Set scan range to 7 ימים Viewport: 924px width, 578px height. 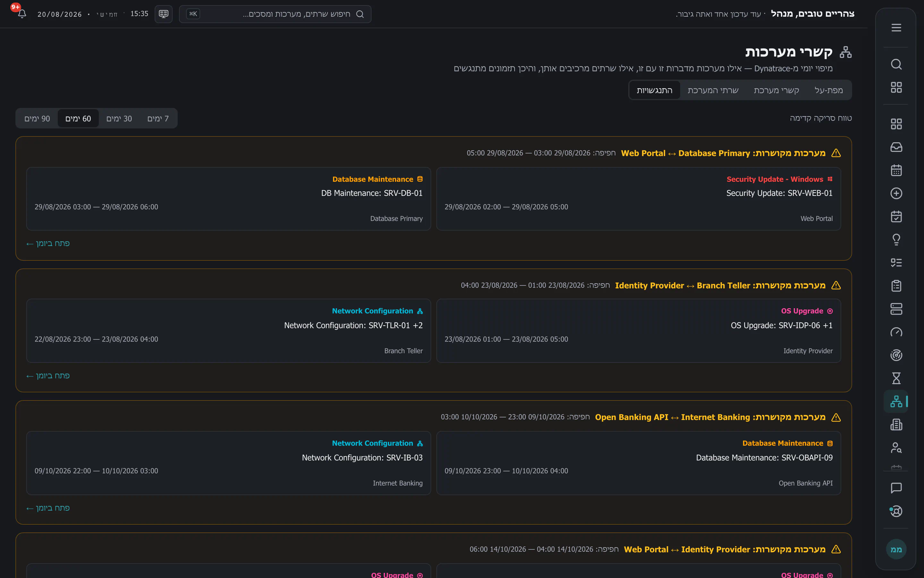point(158,118)
